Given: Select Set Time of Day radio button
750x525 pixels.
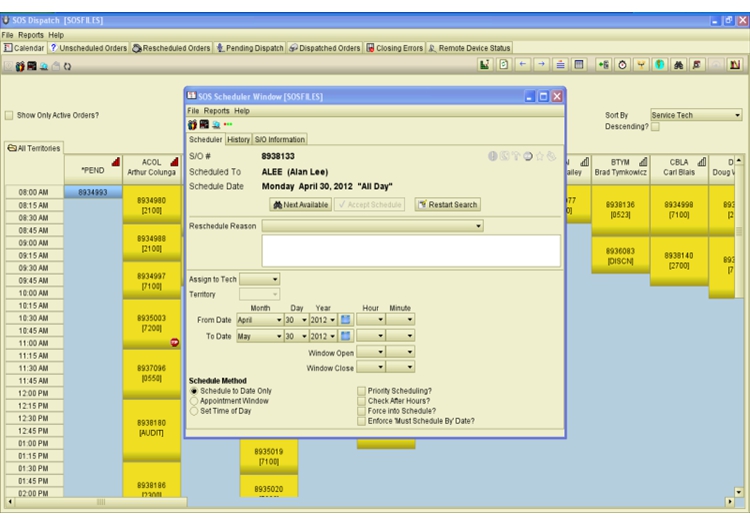Looking at the screenshot, I should click(194, 411).
